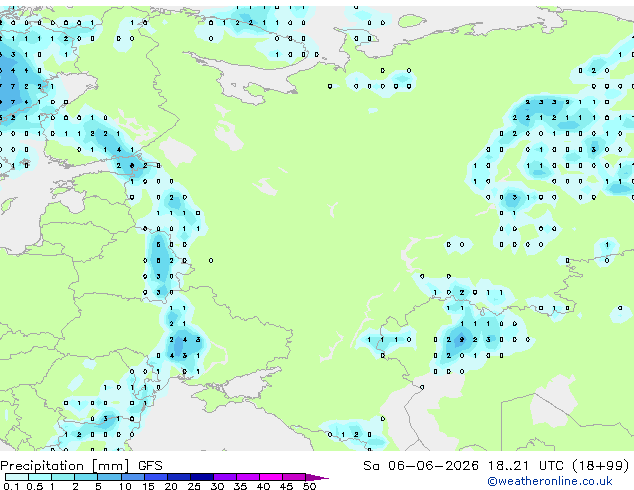634x490 pixels.
Task: Select the legend label '0.1'
Action: [11, 486]
